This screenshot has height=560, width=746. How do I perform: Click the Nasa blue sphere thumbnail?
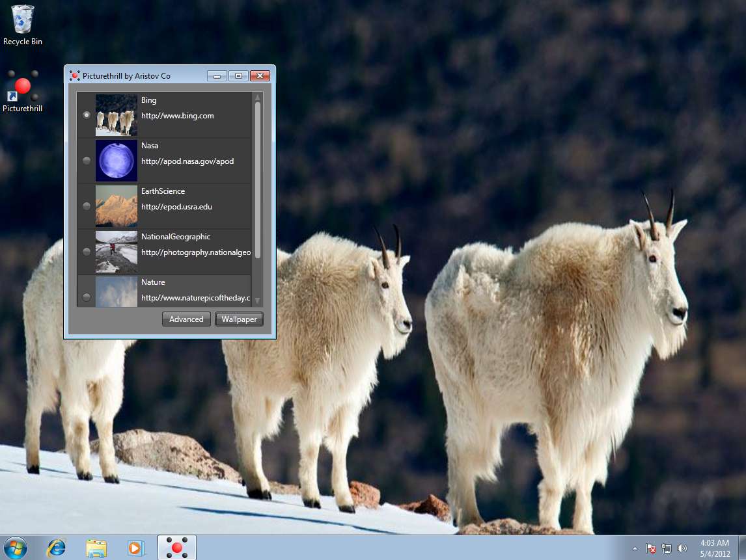(117, 161)
